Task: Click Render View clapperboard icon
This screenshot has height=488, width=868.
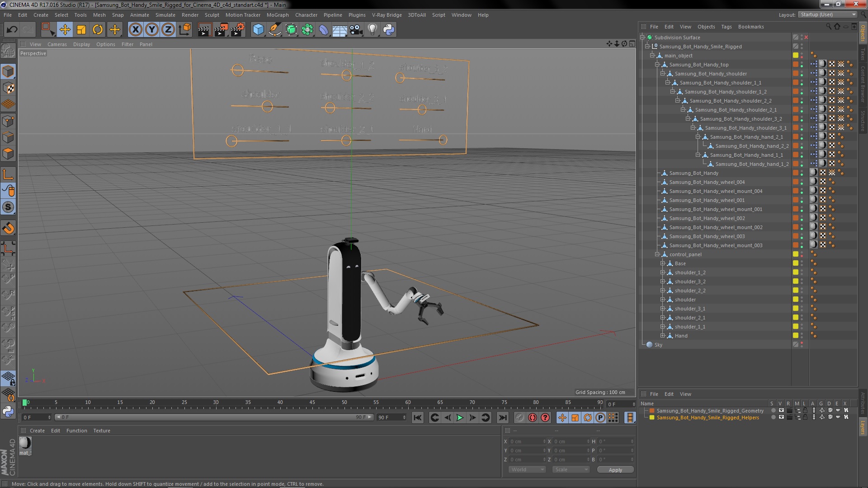Action: [x=204, y=30]
